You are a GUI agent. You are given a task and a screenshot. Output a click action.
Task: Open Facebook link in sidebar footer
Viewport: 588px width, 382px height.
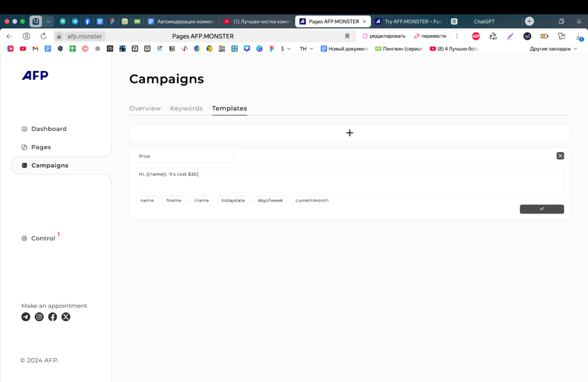pos(52,317)
